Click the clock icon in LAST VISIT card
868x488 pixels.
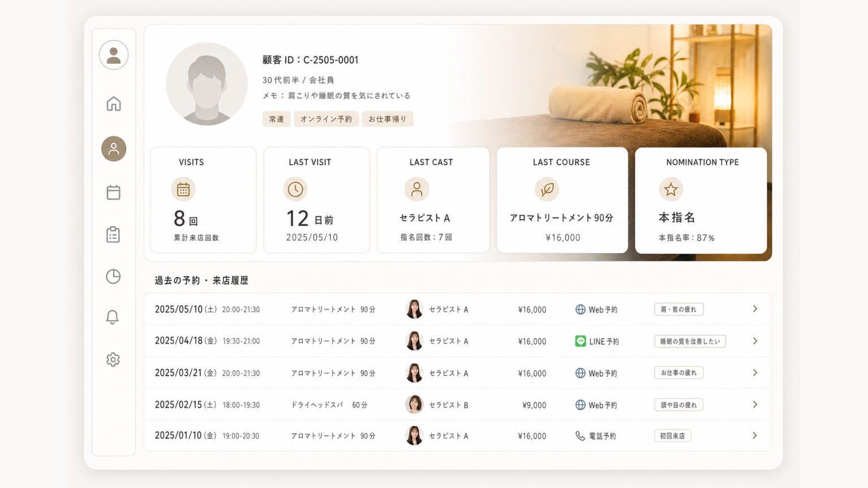pos(295,189)
